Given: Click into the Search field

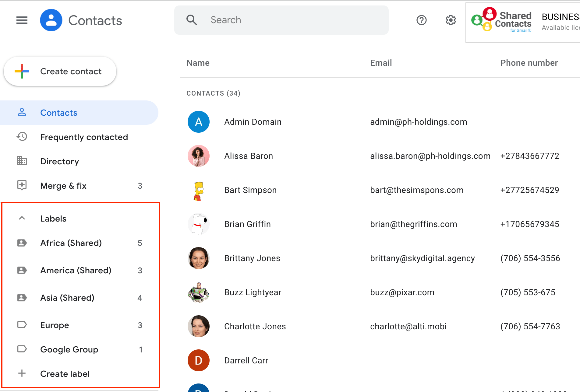Looking at the screenshot, I should tap(281, 20).
